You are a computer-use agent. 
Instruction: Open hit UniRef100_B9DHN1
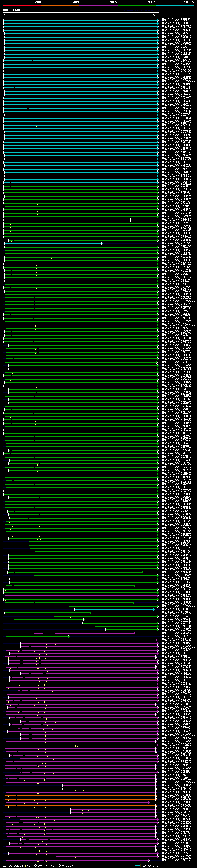click(x=176, y=78)
